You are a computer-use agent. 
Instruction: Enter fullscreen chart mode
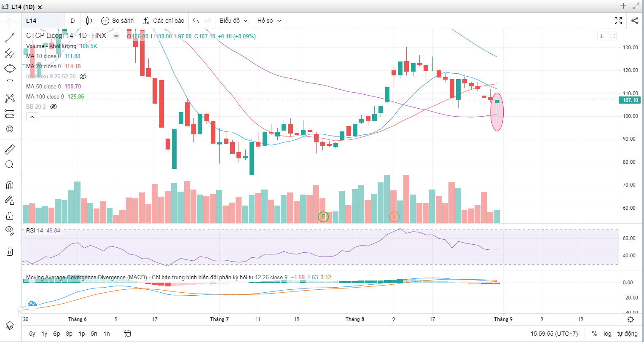click(618, 21)
